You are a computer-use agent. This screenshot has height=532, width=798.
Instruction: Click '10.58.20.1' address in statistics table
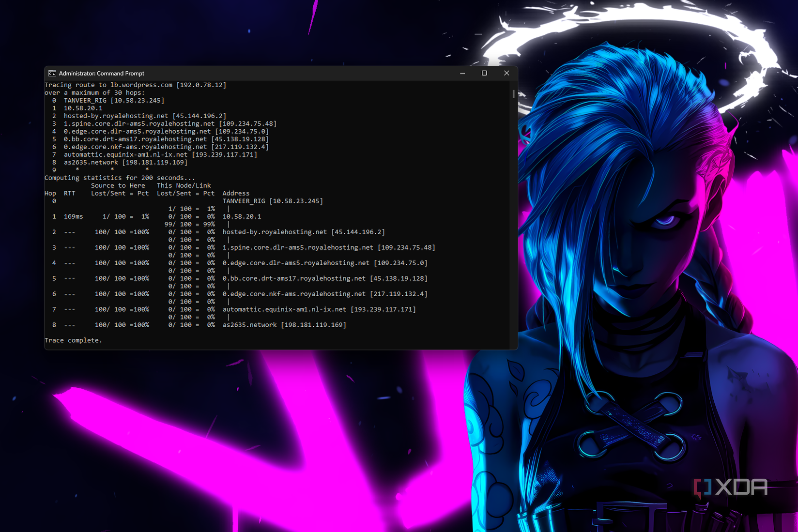[x=242, y=217]
